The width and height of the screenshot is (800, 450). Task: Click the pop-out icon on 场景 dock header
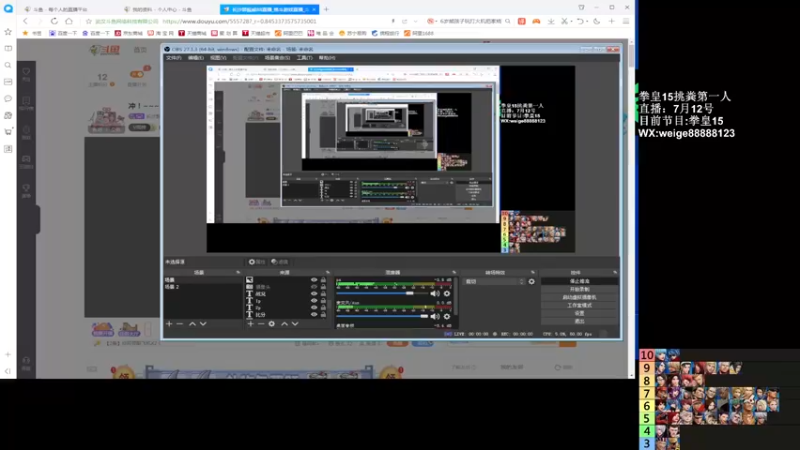point(238,272)
